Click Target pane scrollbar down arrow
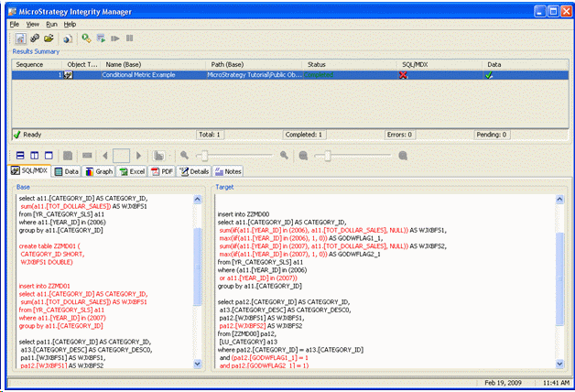Screen dimensions: 575x392 [x=559, y=364]
